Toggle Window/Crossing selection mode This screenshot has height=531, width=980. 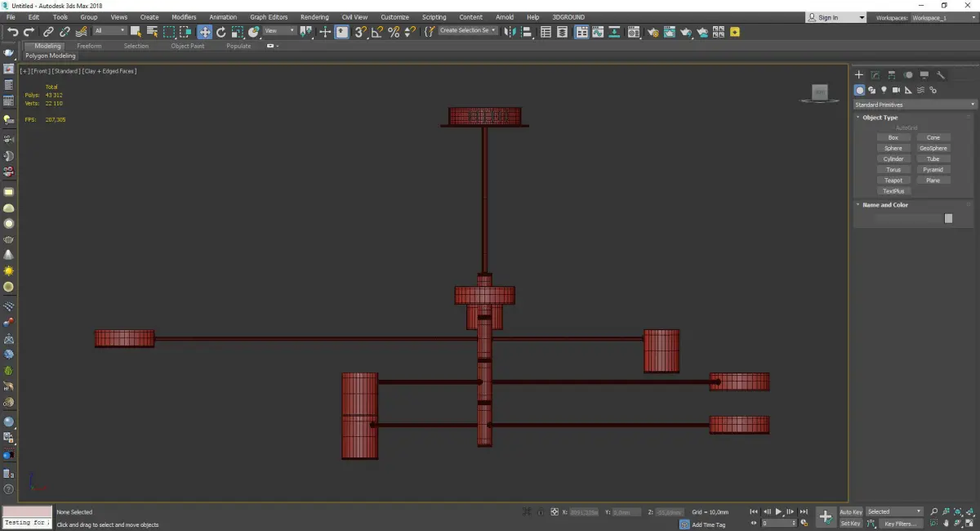(185, 32)
